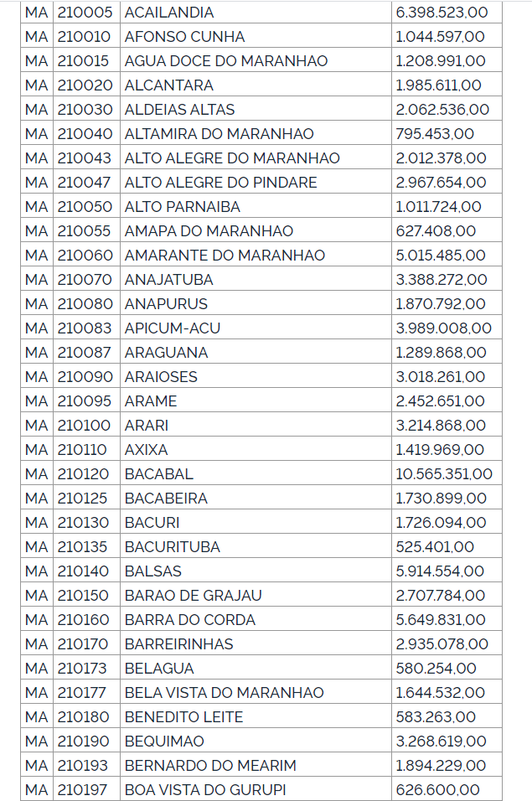Select the code 210100 cell
The width and height of the screenshot is (532, 801).
coord(85,426)
